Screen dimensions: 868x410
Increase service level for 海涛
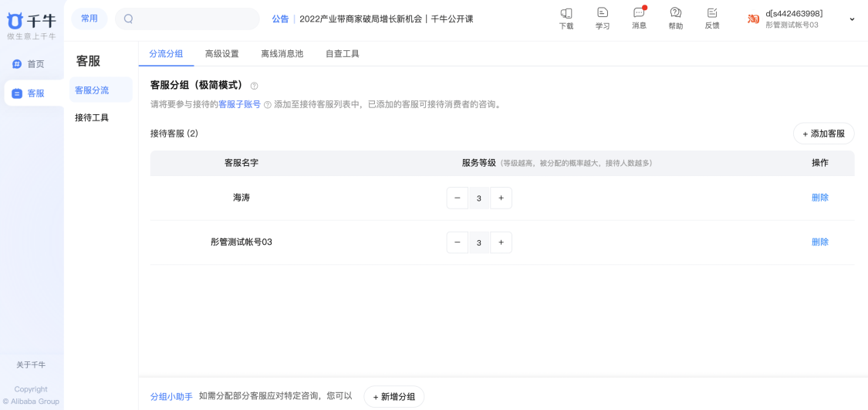[501, 198]
